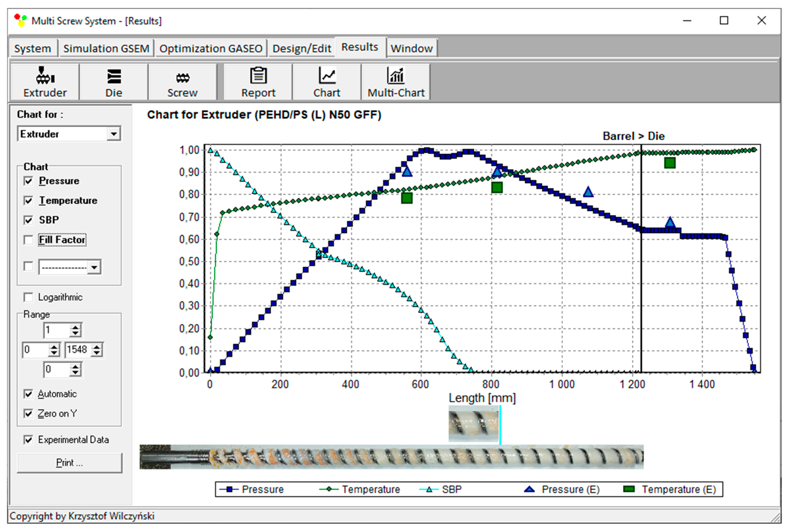Open the Optimization GASEO tab
The height and width of the screenshot is (532, 788).
pos(211,48)
